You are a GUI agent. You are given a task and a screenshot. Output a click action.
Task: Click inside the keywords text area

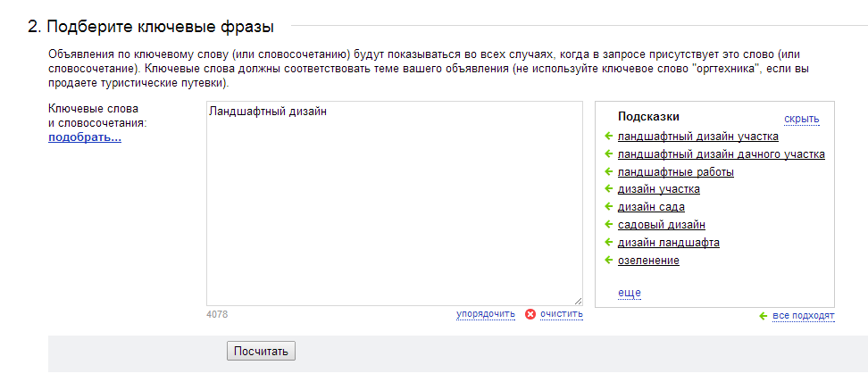click(395, 203)
